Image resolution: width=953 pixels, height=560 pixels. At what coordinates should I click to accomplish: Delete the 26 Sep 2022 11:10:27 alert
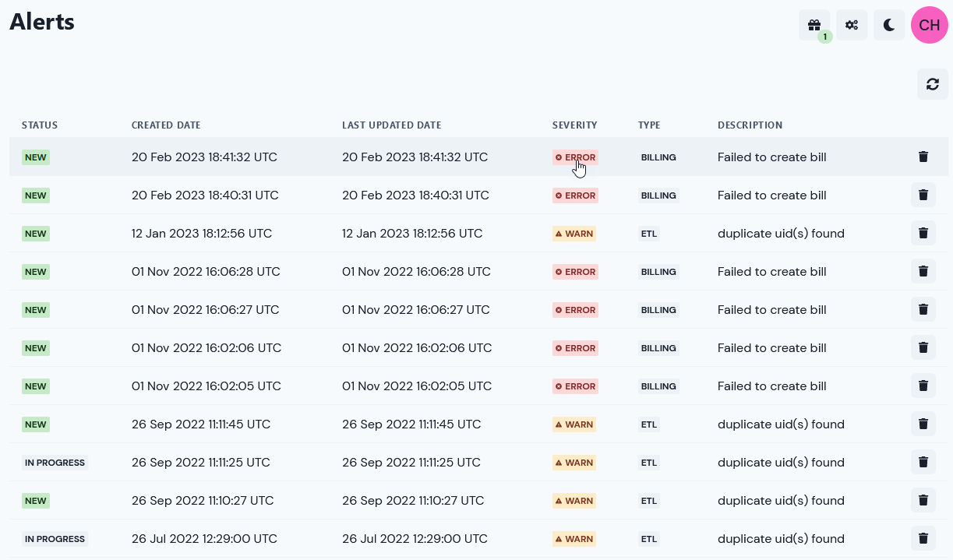pos(923,500)
